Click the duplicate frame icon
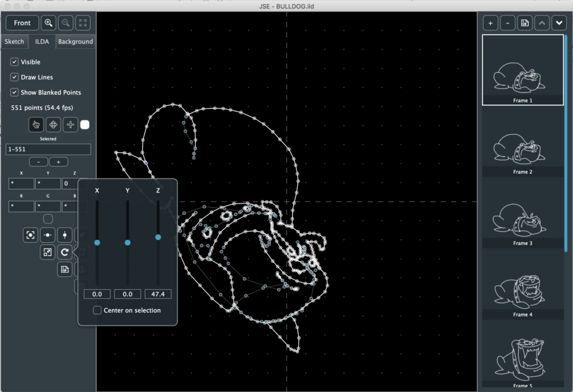Screen dimensions: 573x392 tap(524, 23)
